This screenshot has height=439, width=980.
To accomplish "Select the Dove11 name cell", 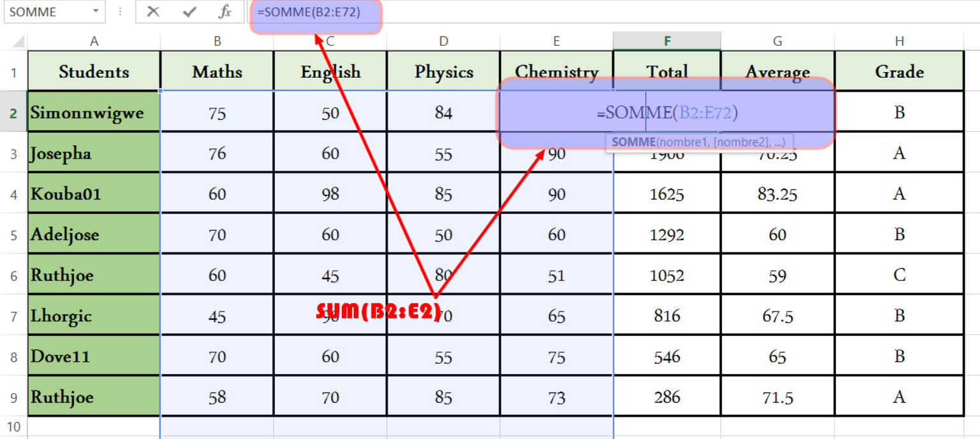I will pyautogui.click(x=94, y=356).
